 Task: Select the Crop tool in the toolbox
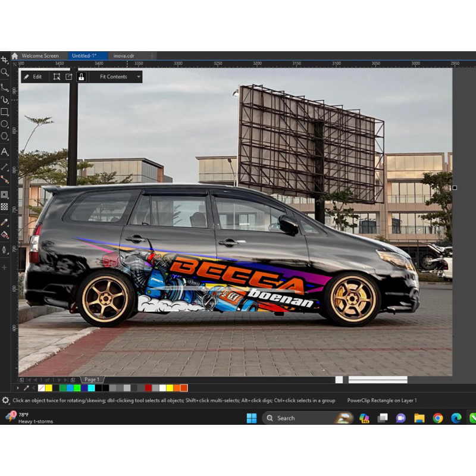click(x=5, y=60)
